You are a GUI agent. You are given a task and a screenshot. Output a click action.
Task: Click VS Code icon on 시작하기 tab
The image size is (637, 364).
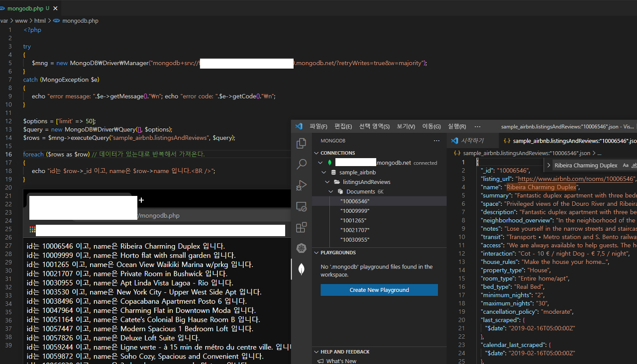tap(454, 141)
